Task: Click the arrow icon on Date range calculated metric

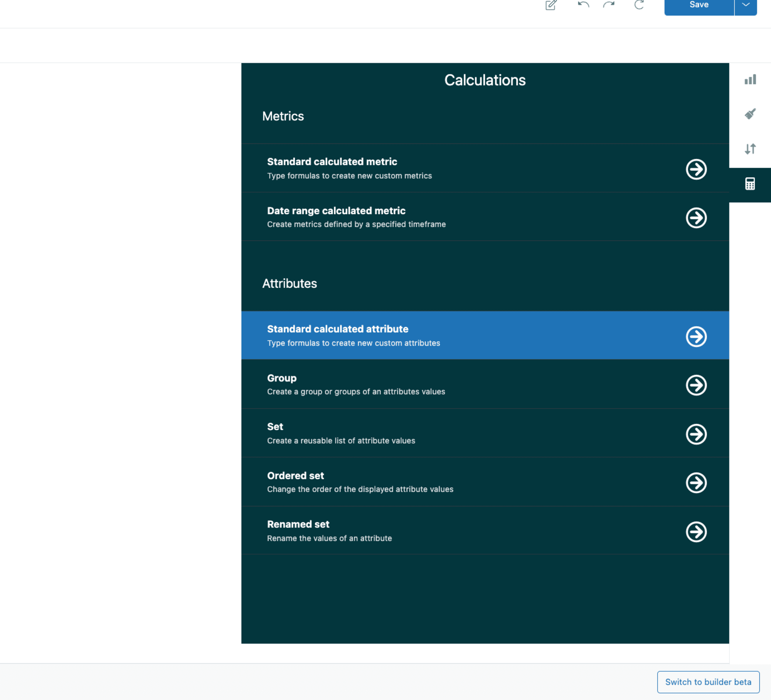Action: pos(696,218)
